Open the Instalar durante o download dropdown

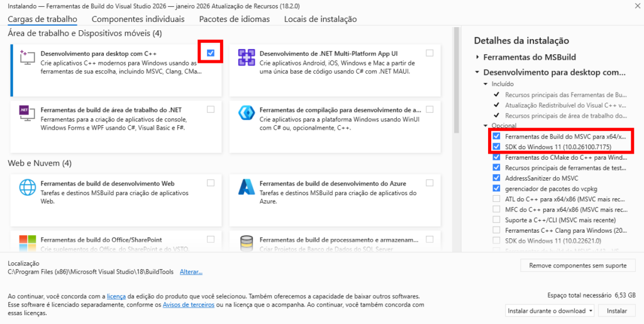pos(550,310)
